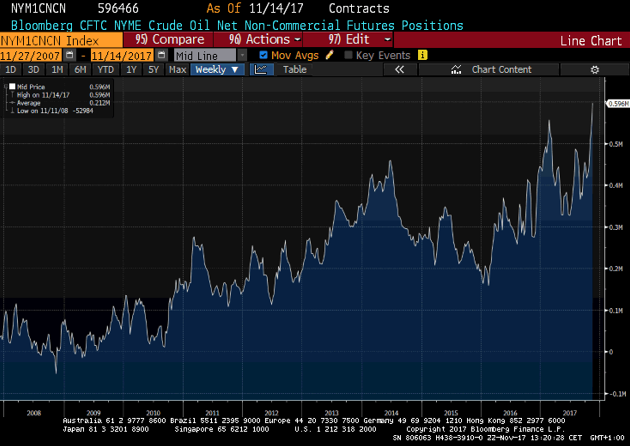630x446 pixels.
Task: Click the end date field 11/14/2017
Action: click(x=122, y=55)
